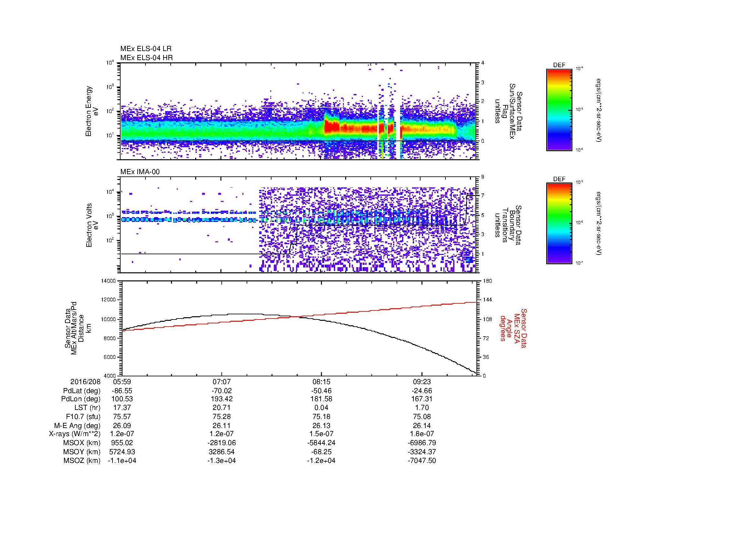The width and height of the screenshot is (756, 534).
Task: Click the 'PdLon (deg)' row label
Action: (x=81, y=399)
